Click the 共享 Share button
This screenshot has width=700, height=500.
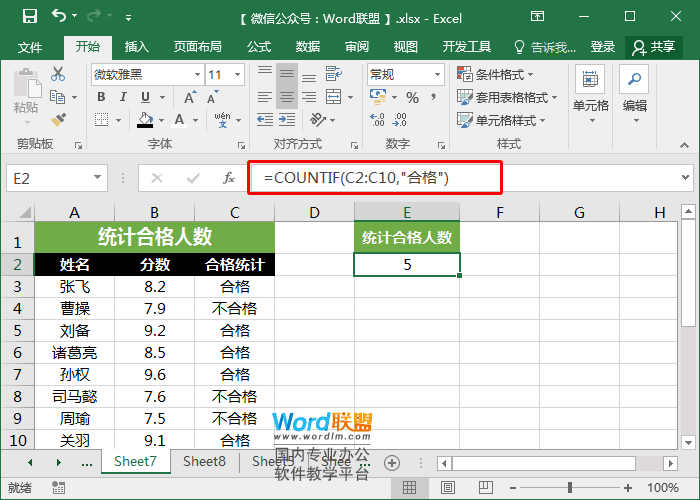click(x=654, y=47)
